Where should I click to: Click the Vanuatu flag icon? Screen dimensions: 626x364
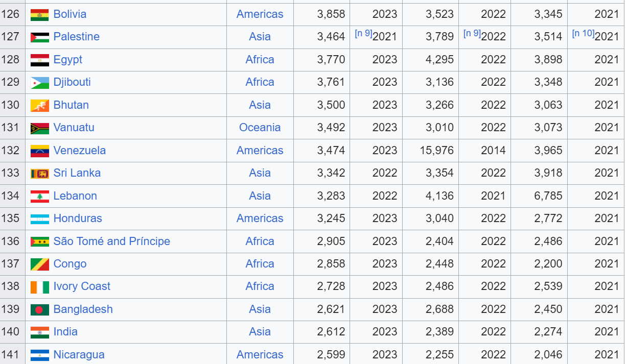pos(40,128)
